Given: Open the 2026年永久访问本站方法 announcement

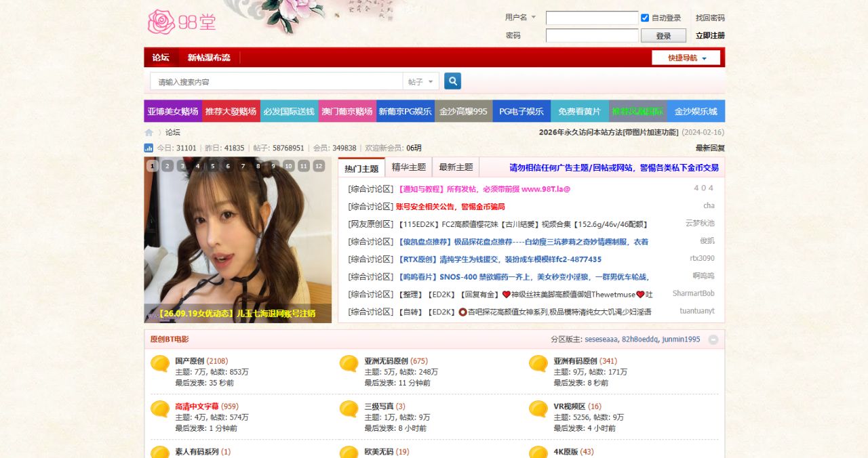Looking at the screenshot, I should (608, 133).
